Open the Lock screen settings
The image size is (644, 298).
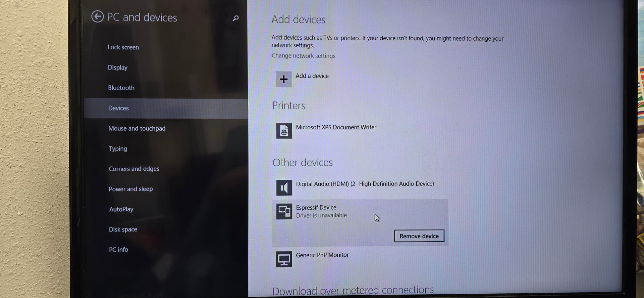(x=123, y=47)
